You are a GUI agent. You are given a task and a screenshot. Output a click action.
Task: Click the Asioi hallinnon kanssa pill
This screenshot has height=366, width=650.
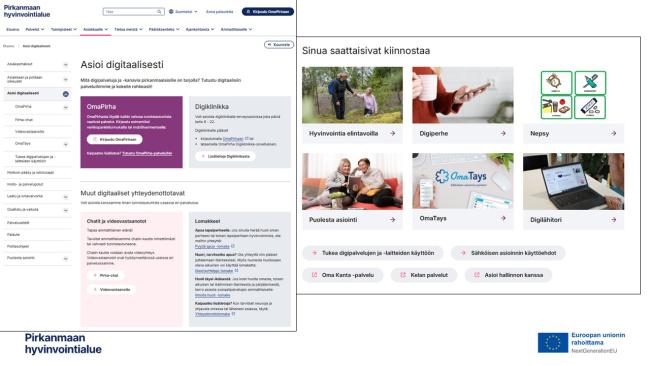click(509, 275)
